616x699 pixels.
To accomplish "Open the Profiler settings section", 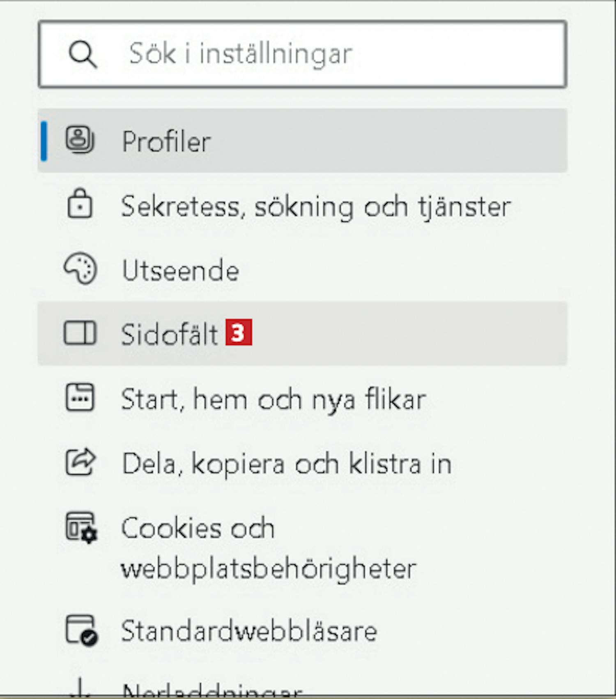I will pos(166,141).
